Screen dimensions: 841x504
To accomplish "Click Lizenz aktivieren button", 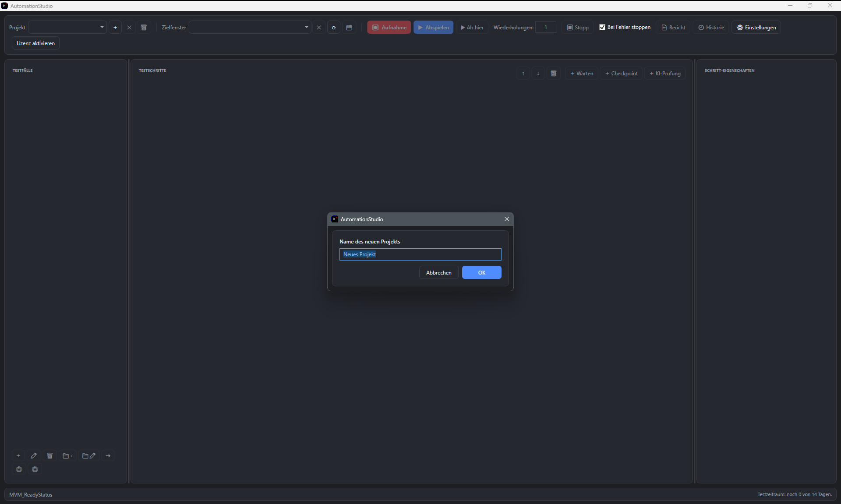I will (x=35, y=43).
